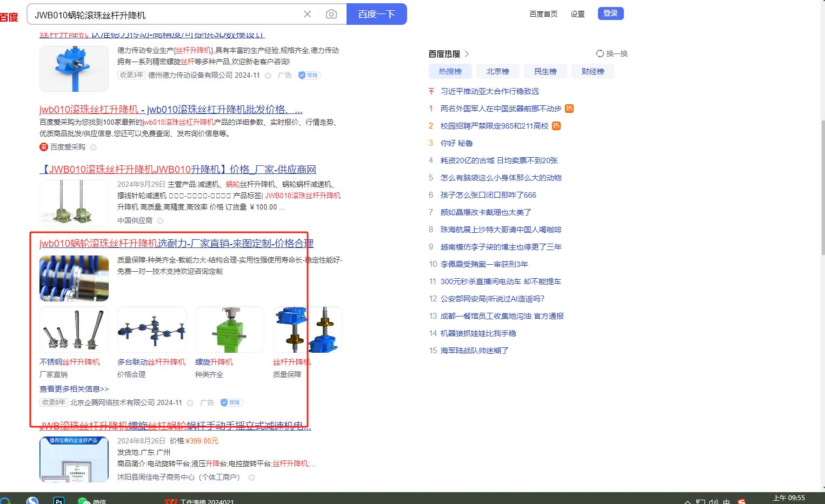Viewport: 825px width, 504px height.
Task: Click the blue screw jack thumbnail of 德力传动
Action: [74, 69]
